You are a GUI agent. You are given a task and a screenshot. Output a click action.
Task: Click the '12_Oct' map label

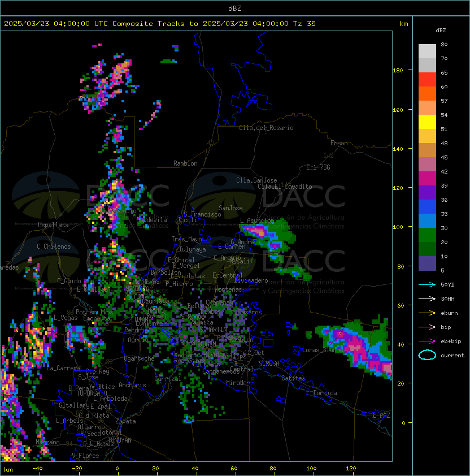[254, 353]
